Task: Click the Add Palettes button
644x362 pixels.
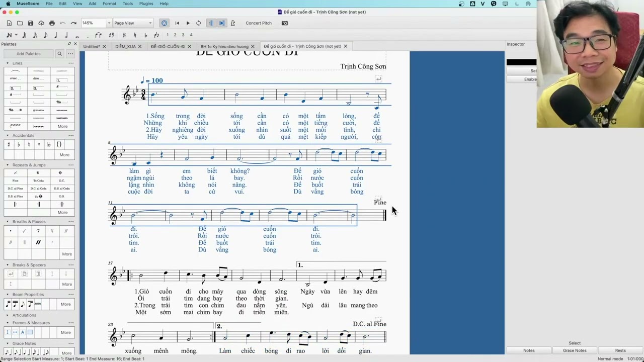Action: point(28,54)
